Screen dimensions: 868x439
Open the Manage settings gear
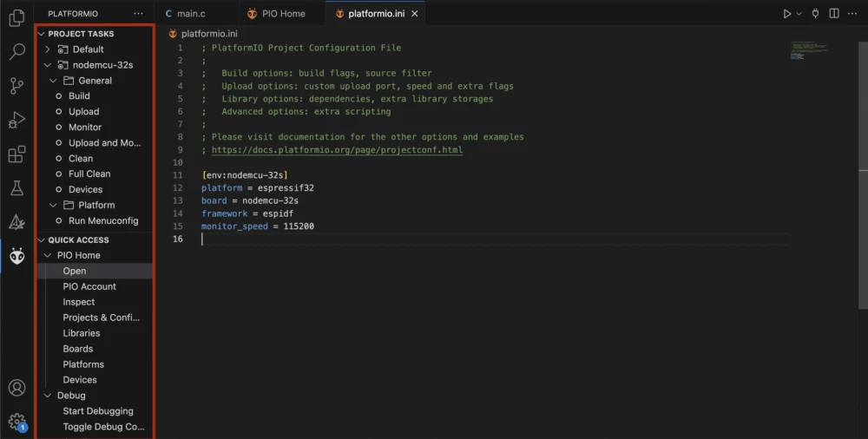point(16,422)
